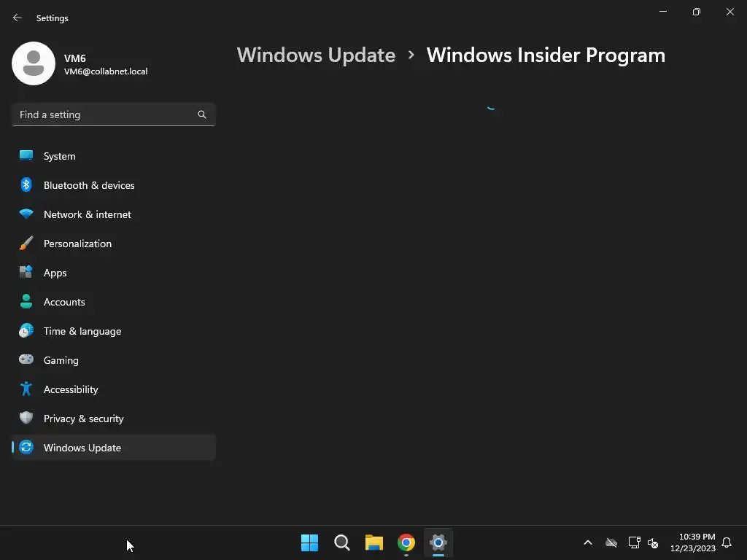Open Accounts settings
Image resolution: width=747 pixels, height=560 pixels.
(x=113, y=302)
